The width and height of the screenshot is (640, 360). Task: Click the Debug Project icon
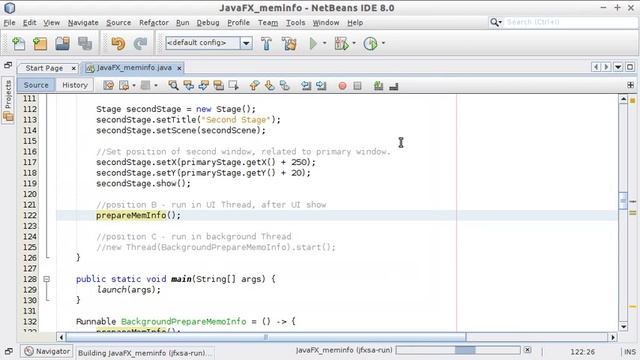pos(341,43)
